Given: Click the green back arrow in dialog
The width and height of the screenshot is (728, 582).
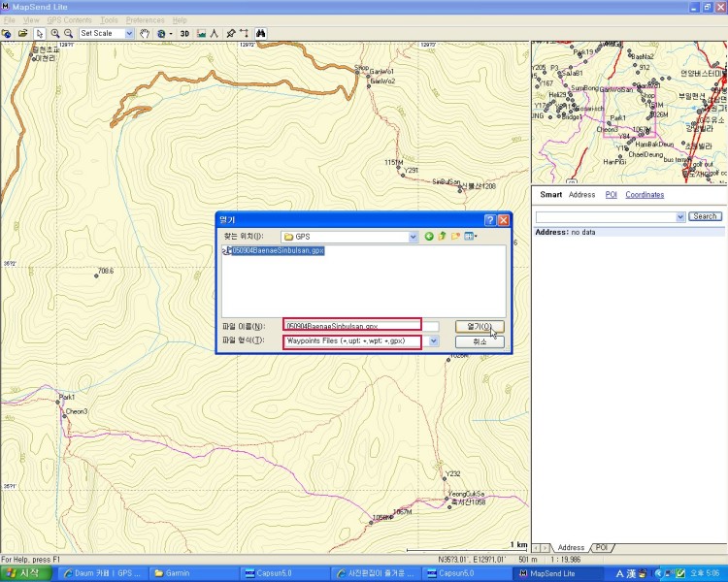Looking at the screenshot, I should [429, 237].
